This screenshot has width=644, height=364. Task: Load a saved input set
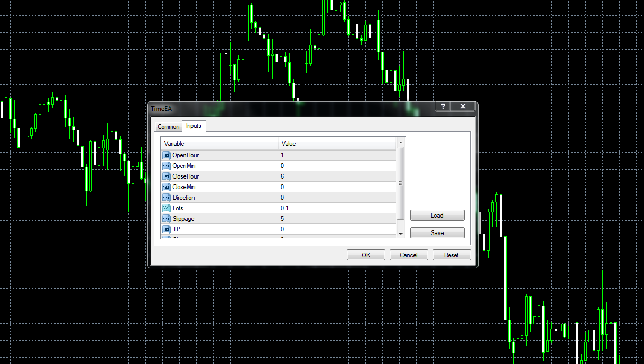[x=437, y=216]
